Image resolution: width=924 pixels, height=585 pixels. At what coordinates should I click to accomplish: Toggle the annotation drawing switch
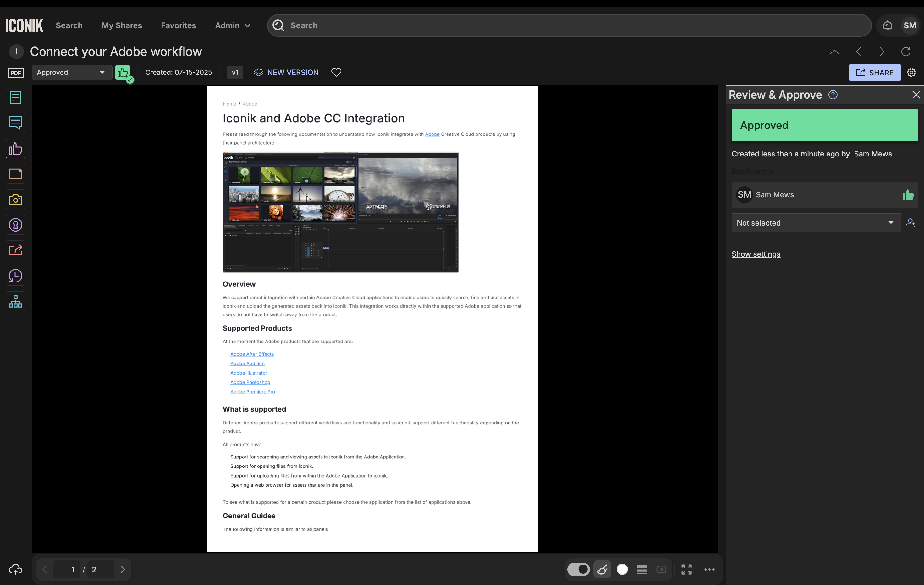[x=578, y=569]
